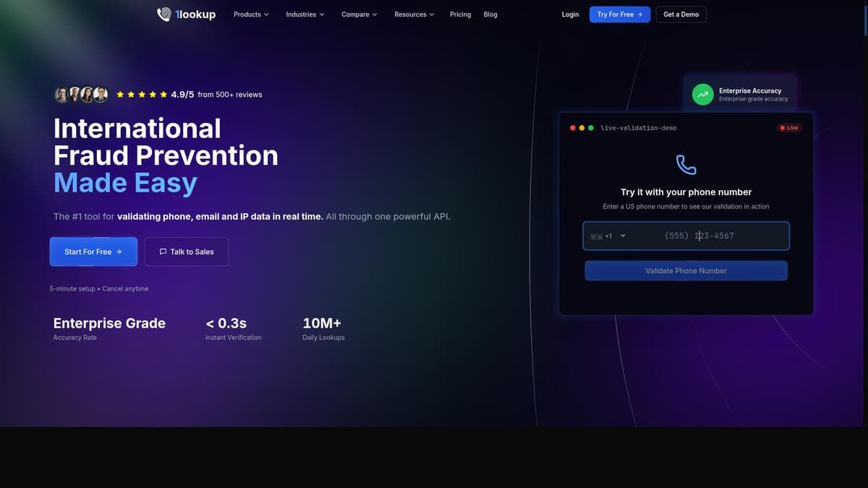
Task: Expand the Industries dropdown
Action: pos(305,14)
